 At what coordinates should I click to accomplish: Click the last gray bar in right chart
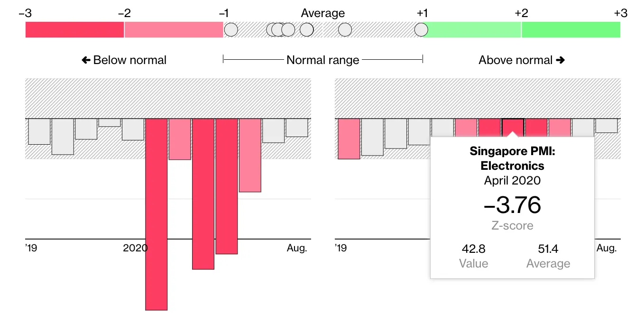(x=607, y=126)
